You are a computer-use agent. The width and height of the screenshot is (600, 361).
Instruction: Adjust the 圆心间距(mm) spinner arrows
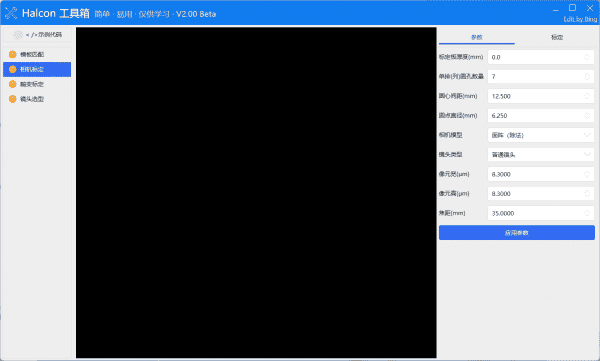click(x=587, y=96)
